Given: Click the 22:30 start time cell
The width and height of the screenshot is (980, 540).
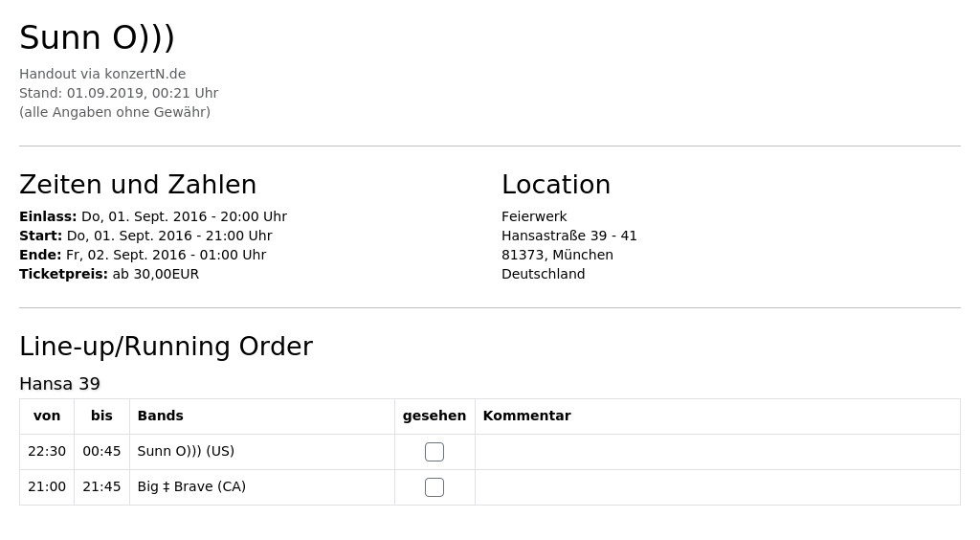Looking at the screenshot, I should click(x=47, y=451).
